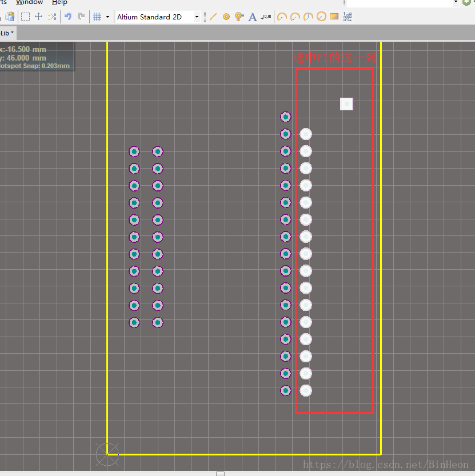Select the Place Via tool
Screen dimensions: 475x476
coord(240,17)
